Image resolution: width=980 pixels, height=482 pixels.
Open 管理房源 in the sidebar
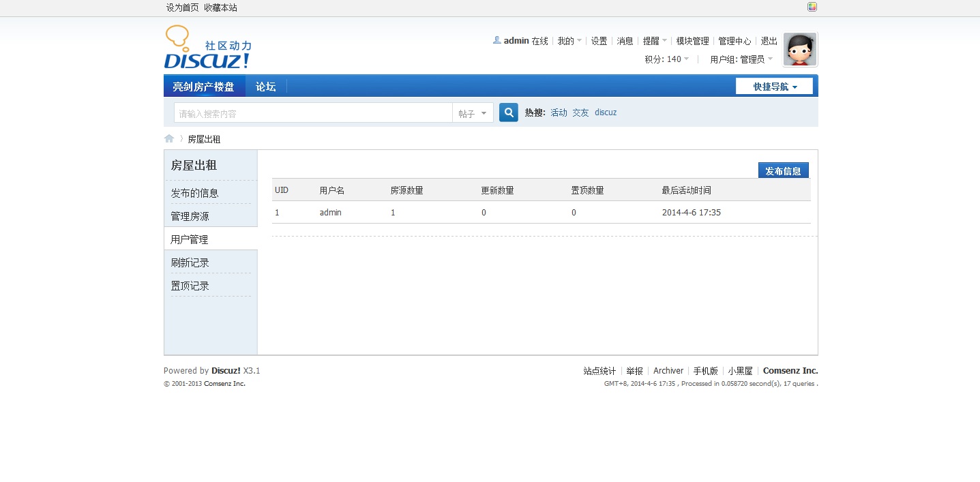(x=190, y=216)
